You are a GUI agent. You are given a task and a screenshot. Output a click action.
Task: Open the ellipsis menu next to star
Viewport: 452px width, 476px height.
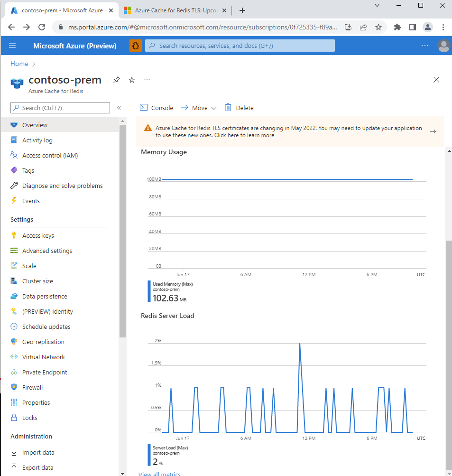(146, 80)
